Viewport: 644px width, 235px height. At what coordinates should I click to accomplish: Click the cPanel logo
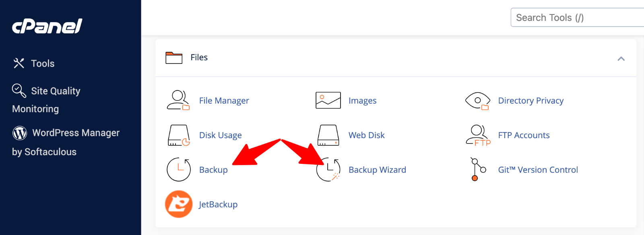click(x=47, y=26)
